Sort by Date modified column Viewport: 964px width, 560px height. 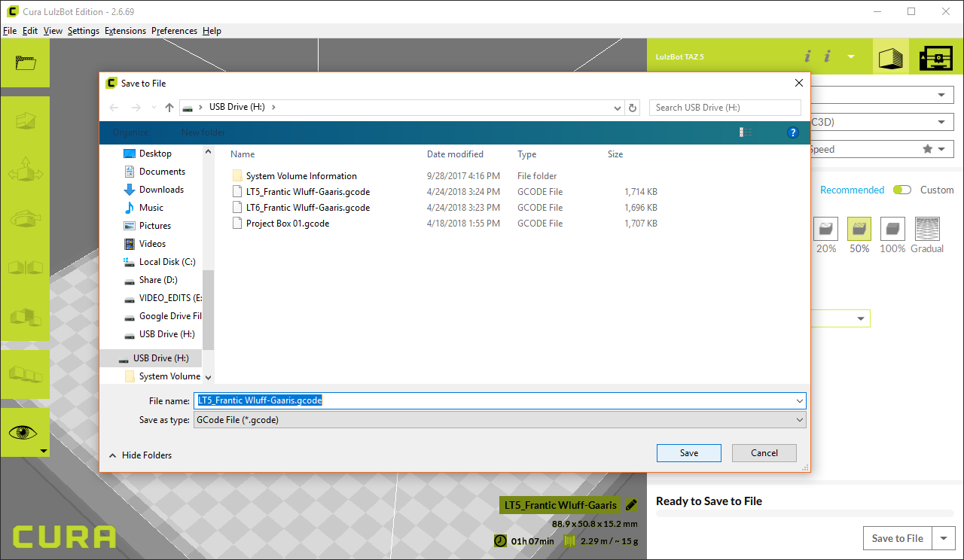point(455,154)
